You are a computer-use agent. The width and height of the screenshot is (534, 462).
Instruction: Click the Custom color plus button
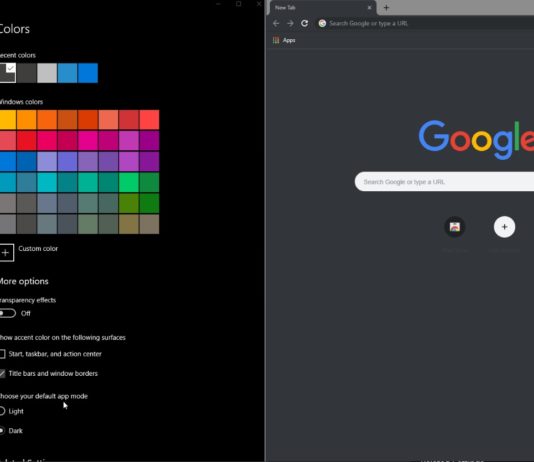click(6, 253)
